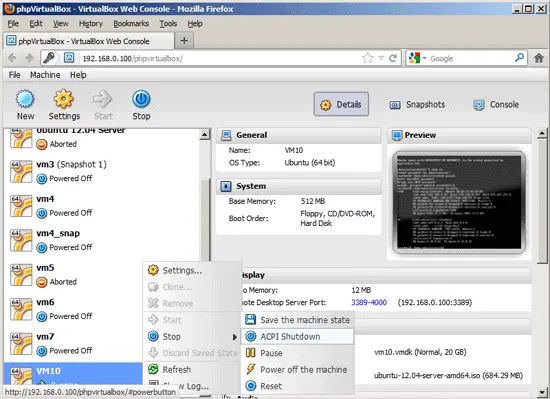Open the URL history dropdown arrow
The width and height of the screenshot is (550, 399).
381,58
